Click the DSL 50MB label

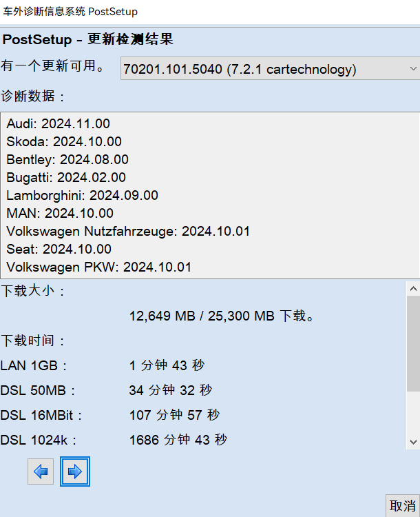coord(38,390)
